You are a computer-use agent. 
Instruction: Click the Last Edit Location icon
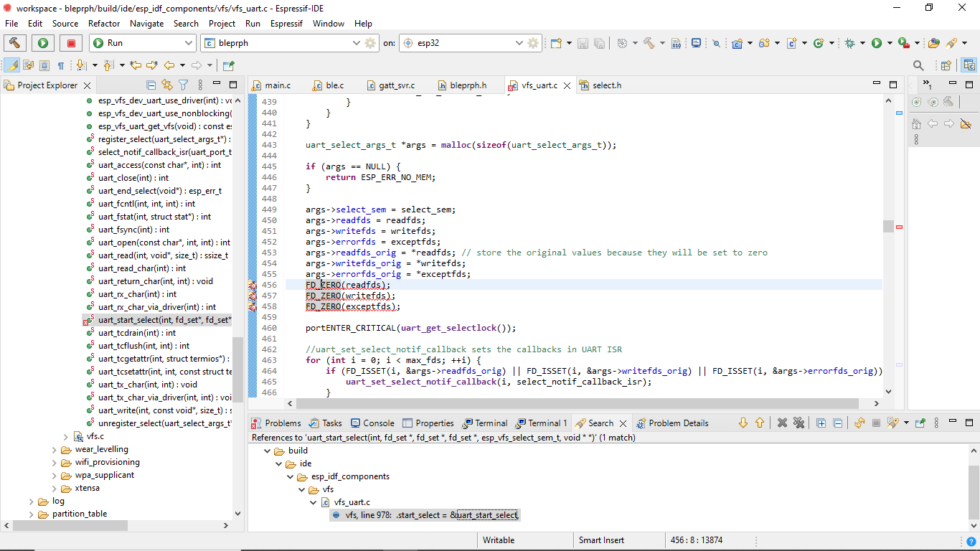(x=136, y=65)
